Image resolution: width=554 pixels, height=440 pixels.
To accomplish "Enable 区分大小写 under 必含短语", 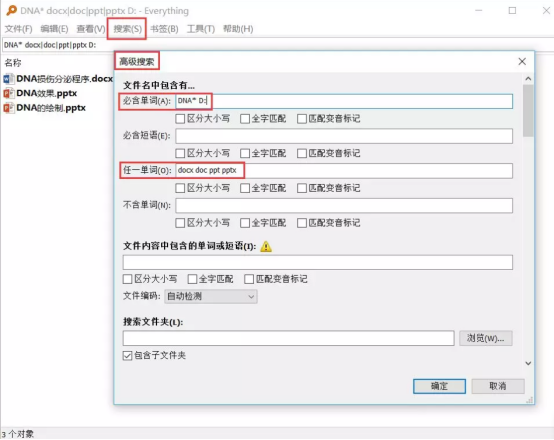I will tap(180, 153).
